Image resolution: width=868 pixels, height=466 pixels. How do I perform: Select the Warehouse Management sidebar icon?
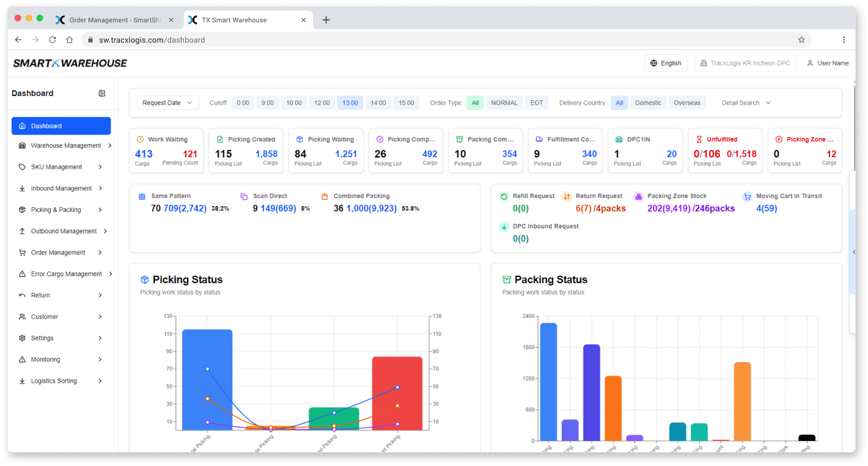(21, 146)
